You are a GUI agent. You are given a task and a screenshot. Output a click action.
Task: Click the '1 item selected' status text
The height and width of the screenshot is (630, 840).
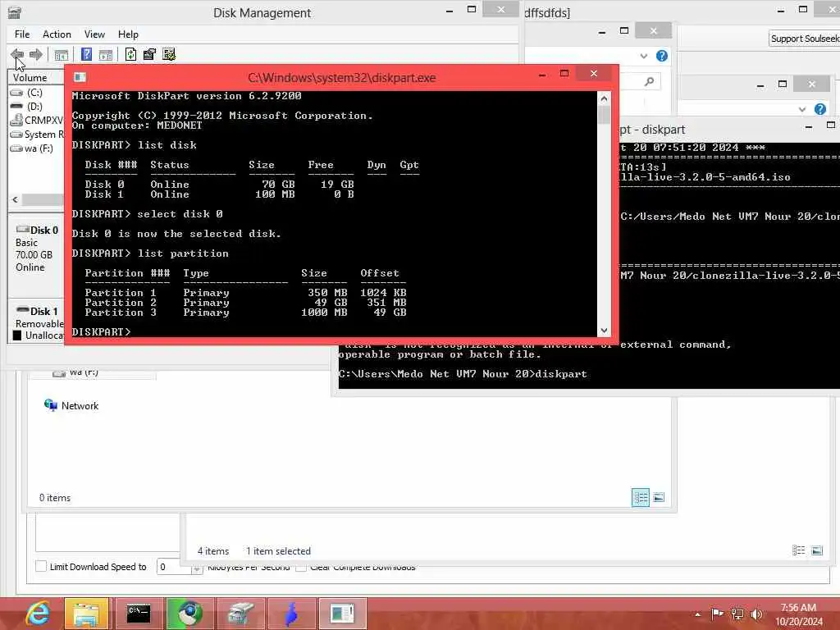click(278, 550)
